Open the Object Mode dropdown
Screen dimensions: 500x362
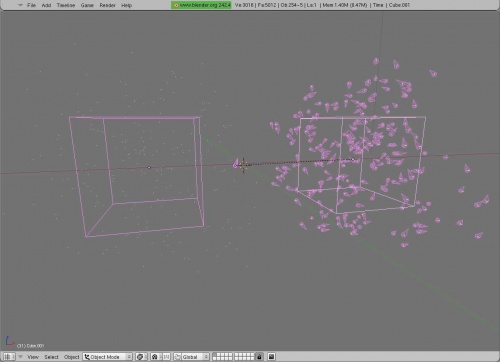(108, 357)
